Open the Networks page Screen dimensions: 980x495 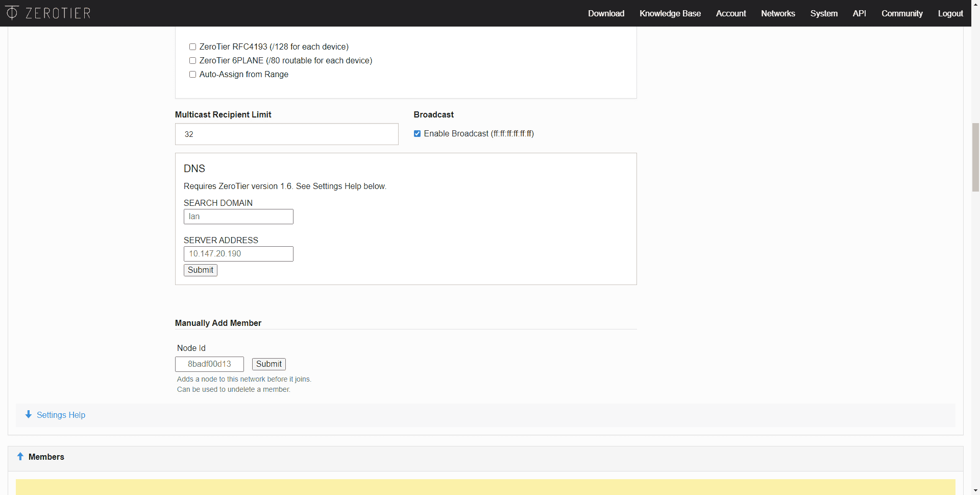pyautogui.click(x=778, y=13)
